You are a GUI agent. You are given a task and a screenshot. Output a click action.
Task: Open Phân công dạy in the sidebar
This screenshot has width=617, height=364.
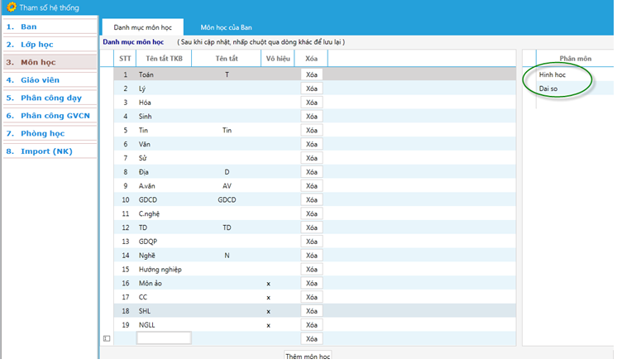click(50, 98)
